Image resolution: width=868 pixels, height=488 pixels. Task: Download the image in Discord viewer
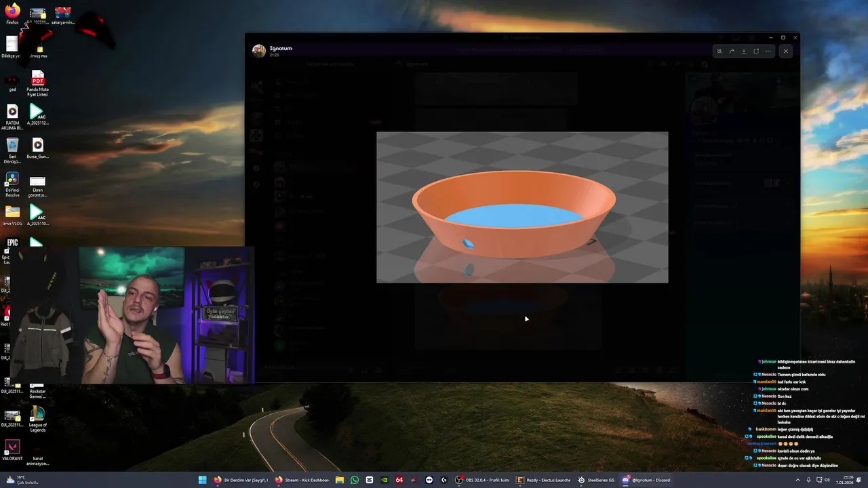tap(744, 51)
